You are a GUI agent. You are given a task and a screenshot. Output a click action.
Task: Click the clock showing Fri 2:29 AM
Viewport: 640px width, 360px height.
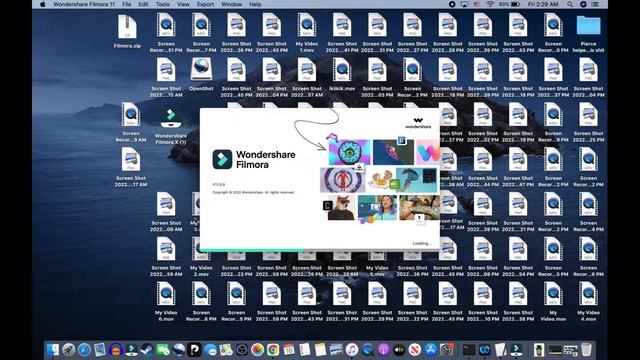tap(543, 4)
